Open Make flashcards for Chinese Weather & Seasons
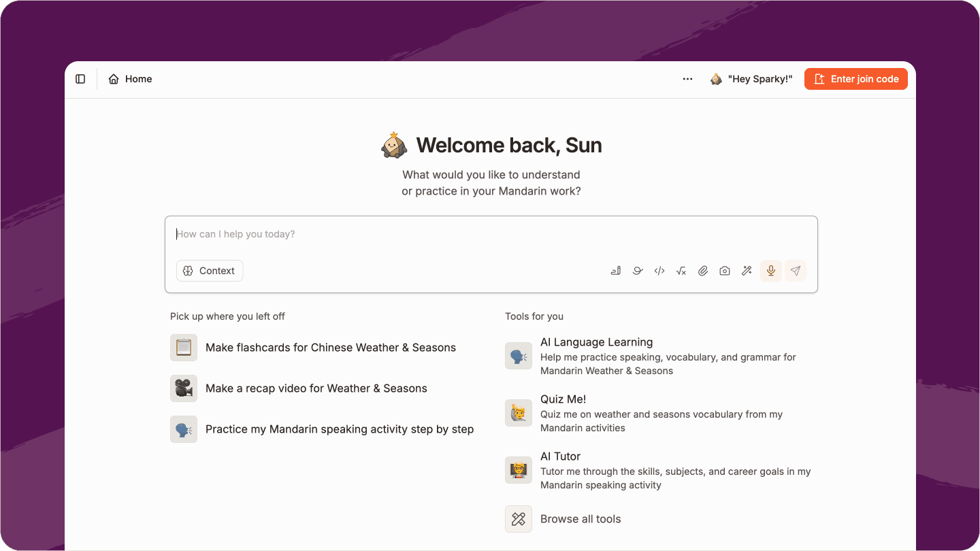The width and height of the screenshot is (980, 551). click(x=331, y=348)
